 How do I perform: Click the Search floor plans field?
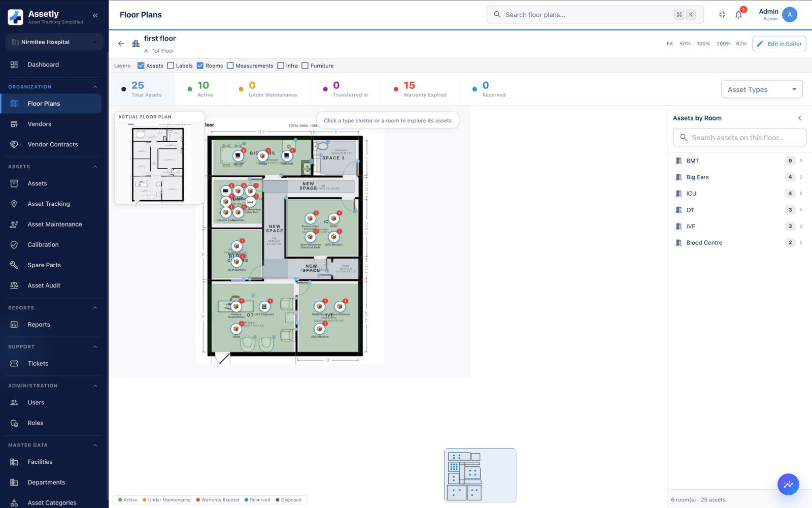tap(595, 15)
